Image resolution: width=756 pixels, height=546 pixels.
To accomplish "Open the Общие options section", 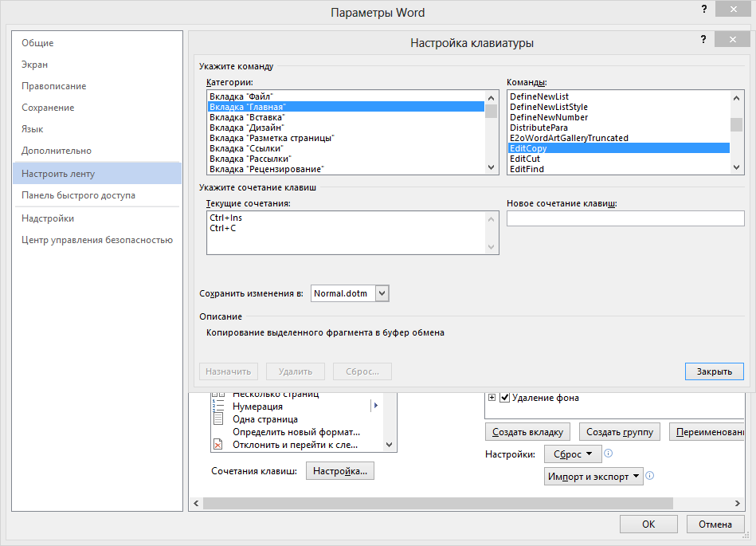I will pos(96,43).
